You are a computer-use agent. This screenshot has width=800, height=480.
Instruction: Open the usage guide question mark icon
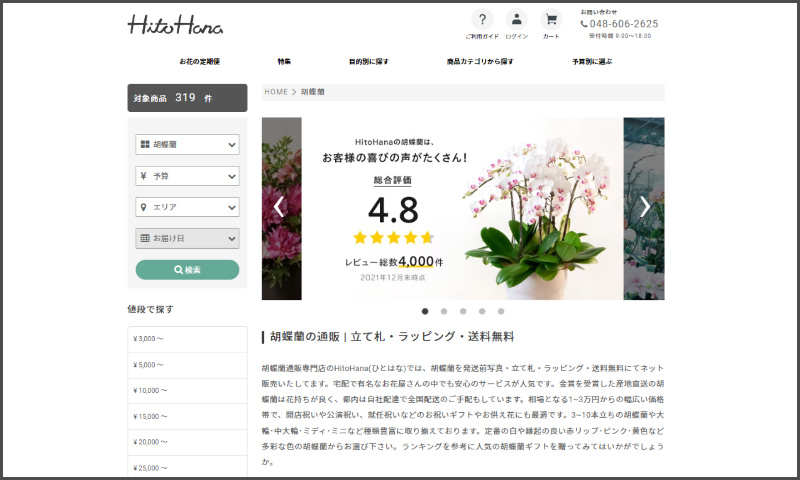tap(482, 20)
